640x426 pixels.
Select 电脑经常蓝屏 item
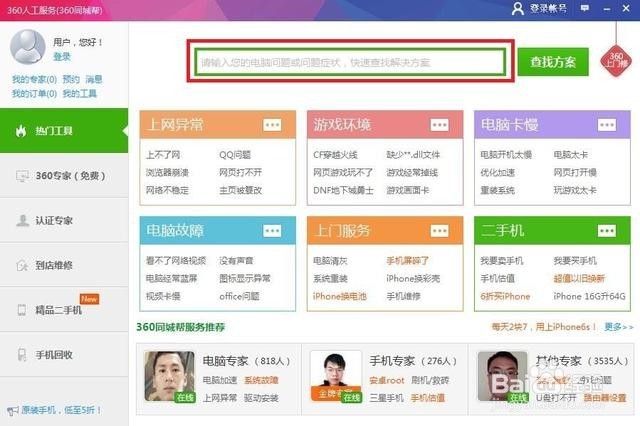[x=172, y=278]
